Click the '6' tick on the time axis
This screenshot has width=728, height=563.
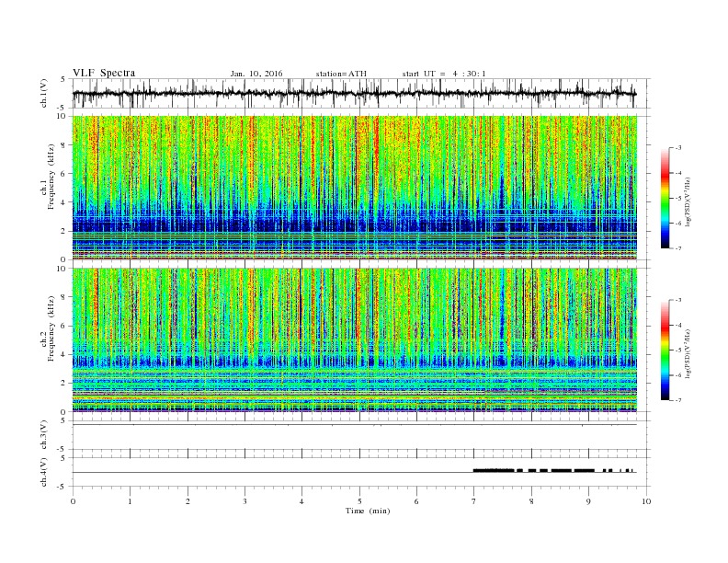pos(416,501)
